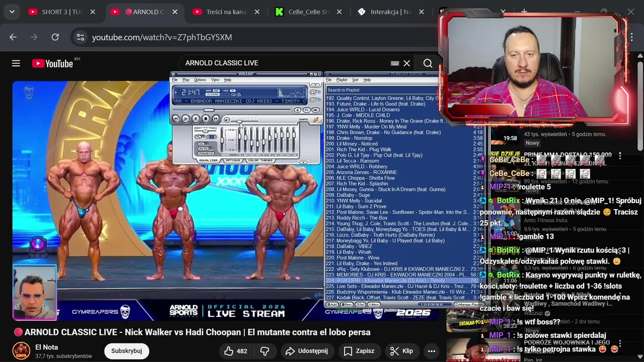
Task: Open YouTube hamburger guide menu
Action: pos(16,63)
